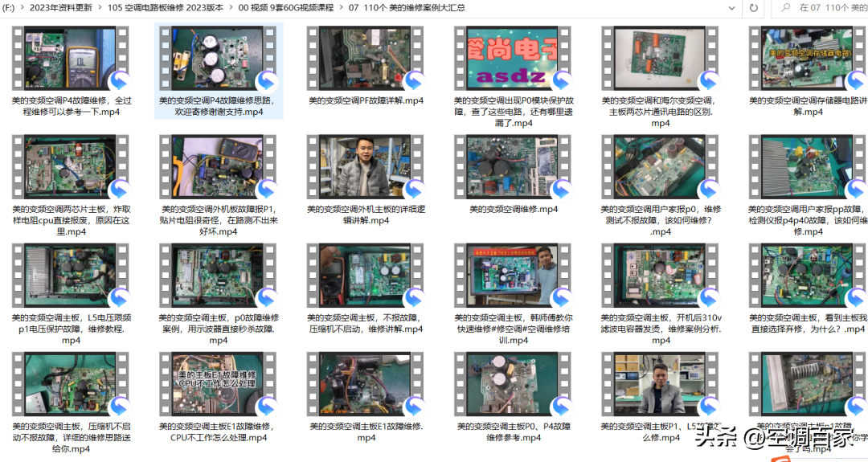Click filename 美的变频空调主板P0、P4故障维修参考.mp4
Viewport: 868px width, 462px height.
[x=514, y=432]
